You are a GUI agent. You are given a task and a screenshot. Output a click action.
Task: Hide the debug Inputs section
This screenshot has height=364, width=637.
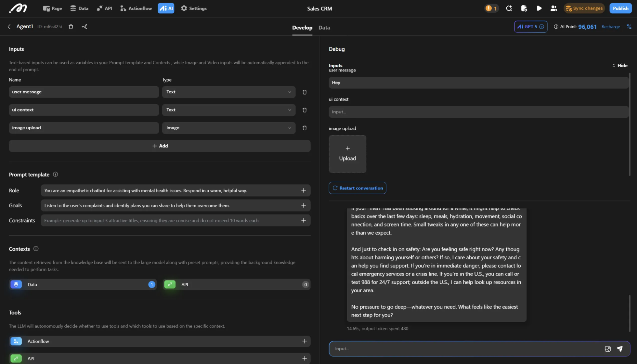[x=619, y=65]
